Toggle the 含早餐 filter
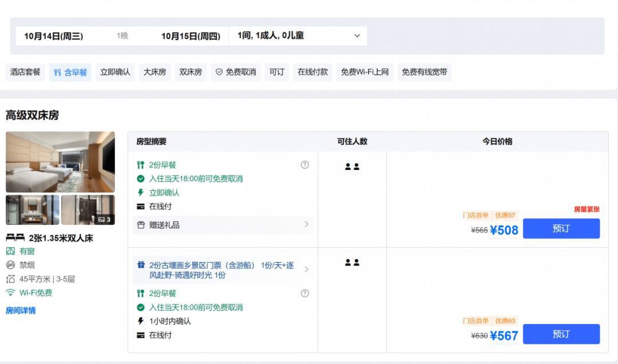The height and width of the screenshot is (364, 618). [x=70, y=72]
